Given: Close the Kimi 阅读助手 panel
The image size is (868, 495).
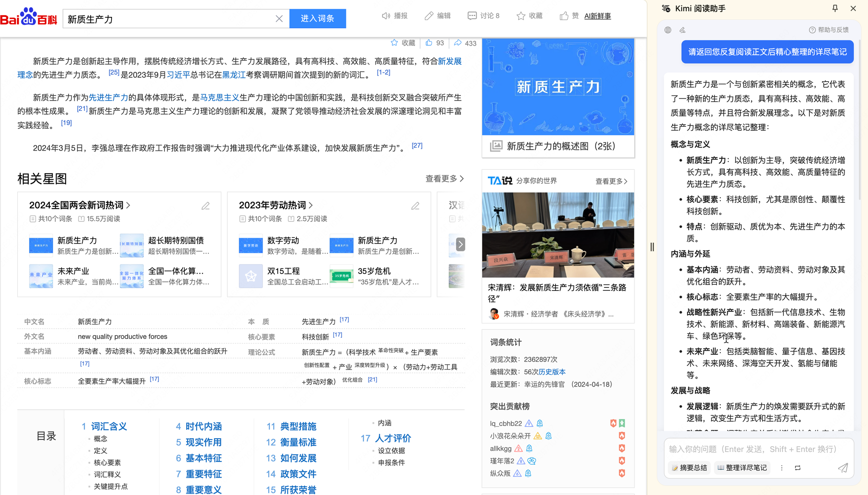Looking at the screenshot, I should coord(853,8).
